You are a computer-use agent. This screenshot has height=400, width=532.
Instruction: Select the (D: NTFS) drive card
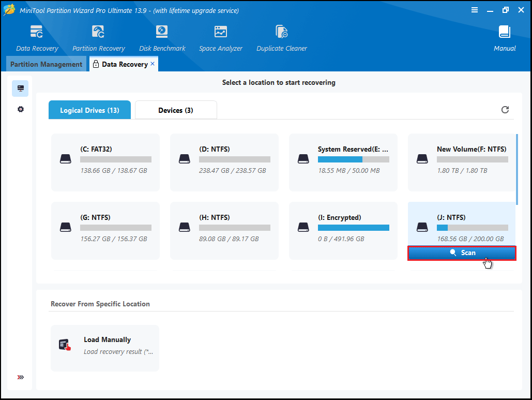[224, 162]
